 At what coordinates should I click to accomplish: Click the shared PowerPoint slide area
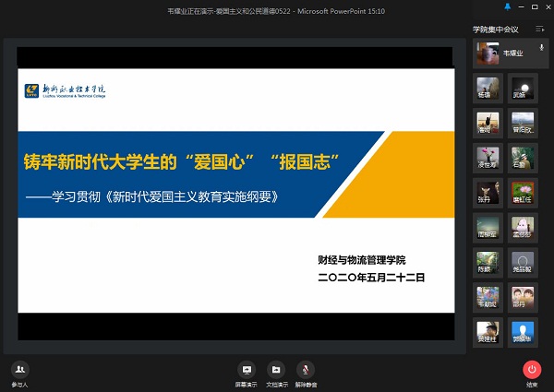[237, 198]
